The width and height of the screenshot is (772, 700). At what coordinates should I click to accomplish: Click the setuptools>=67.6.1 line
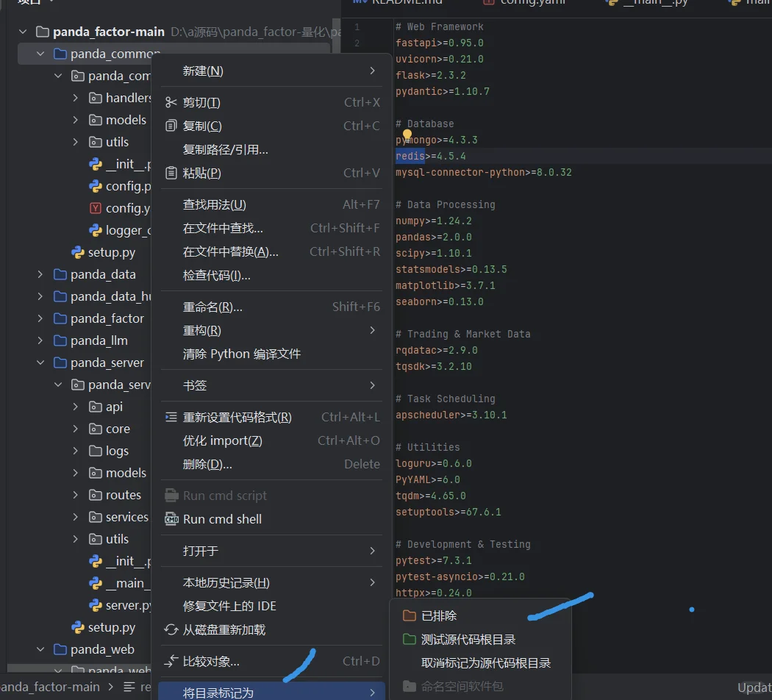click(448, 512)
